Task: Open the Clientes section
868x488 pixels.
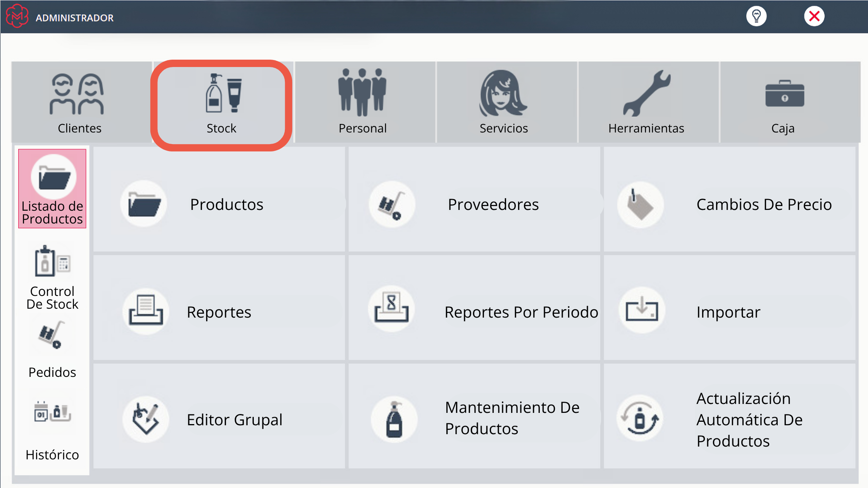Action: (81, 102)
